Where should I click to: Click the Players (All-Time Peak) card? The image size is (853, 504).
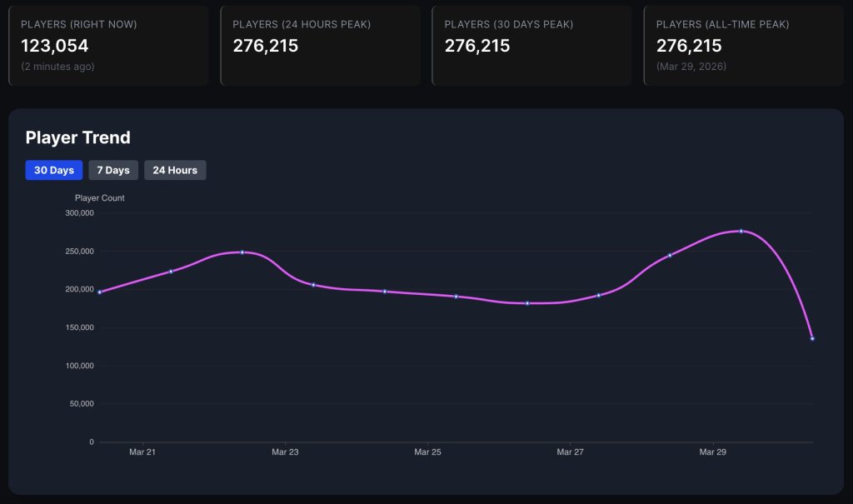pos(743,45)
